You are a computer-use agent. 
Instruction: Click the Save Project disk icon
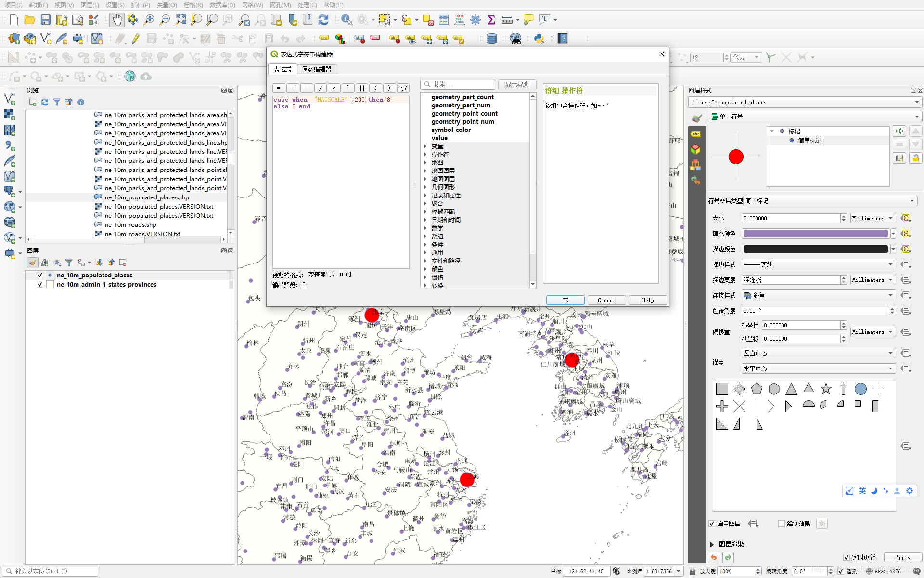46,20
